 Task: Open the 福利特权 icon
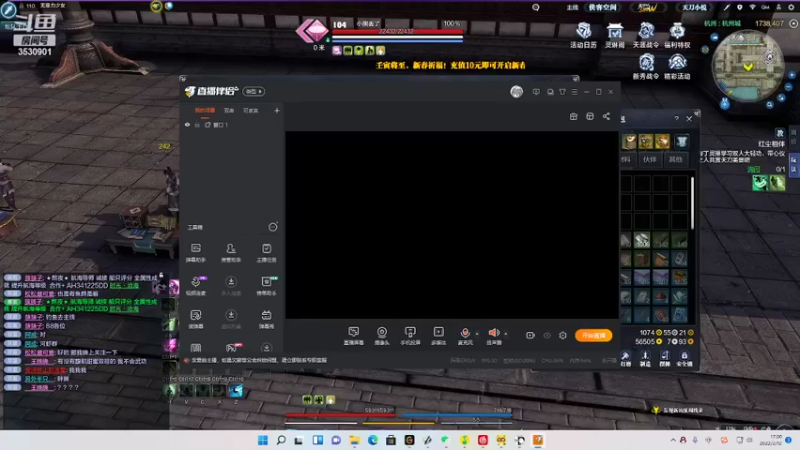pos(677,36)
